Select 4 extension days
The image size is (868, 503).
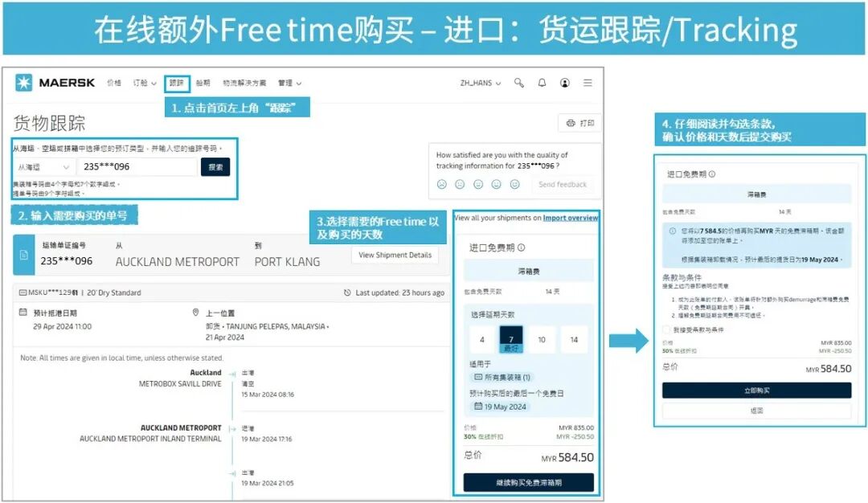pyautogui.click(x=482, y=339)
